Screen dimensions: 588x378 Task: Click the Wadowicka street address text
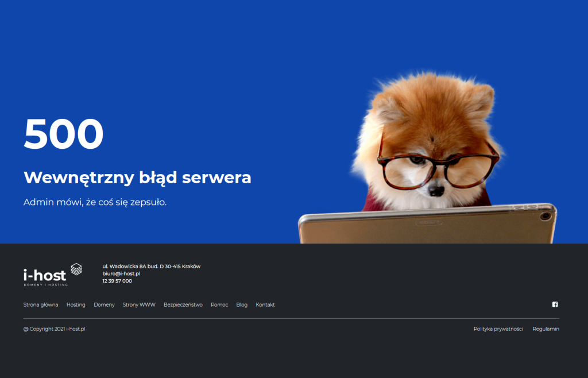pos(152,267)
